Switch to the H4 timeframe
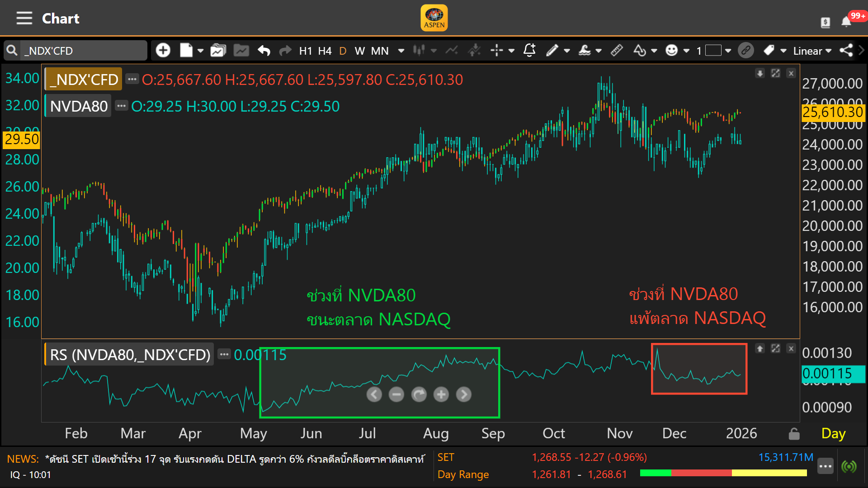This screenshot has width=868, height=488. tap(325, 51)
